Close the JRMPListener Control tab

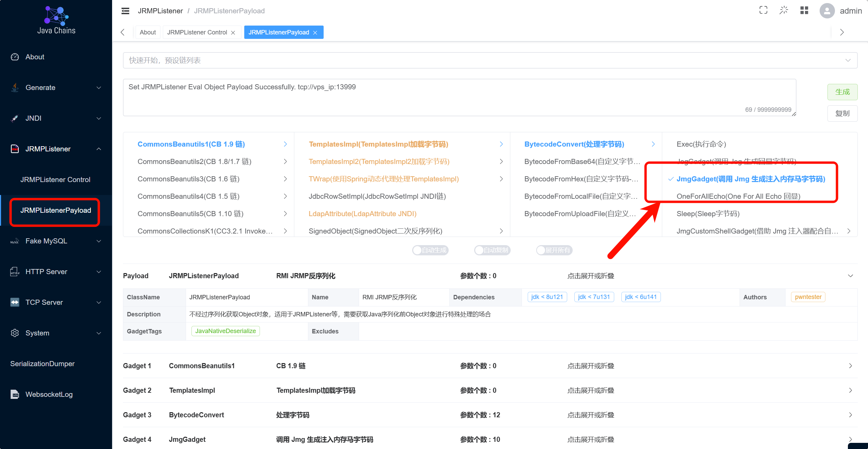point(233,33)
